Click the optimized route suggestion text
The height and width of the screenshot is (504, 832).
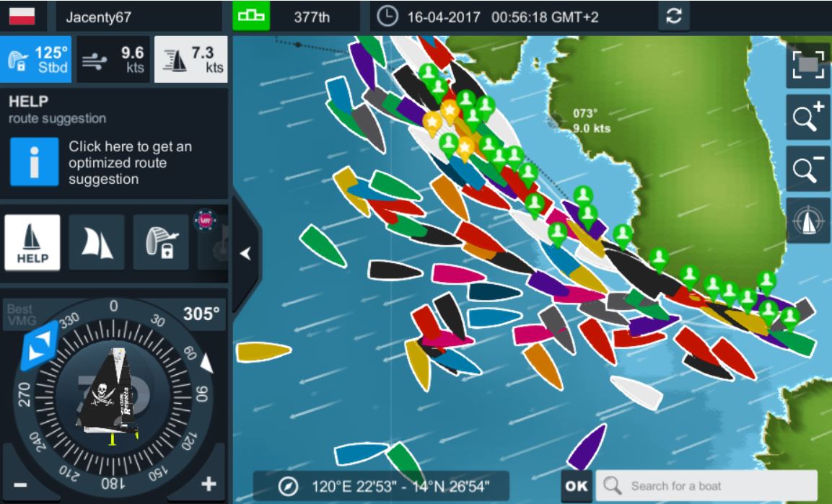pyautogui.click(x=130, y=163)
